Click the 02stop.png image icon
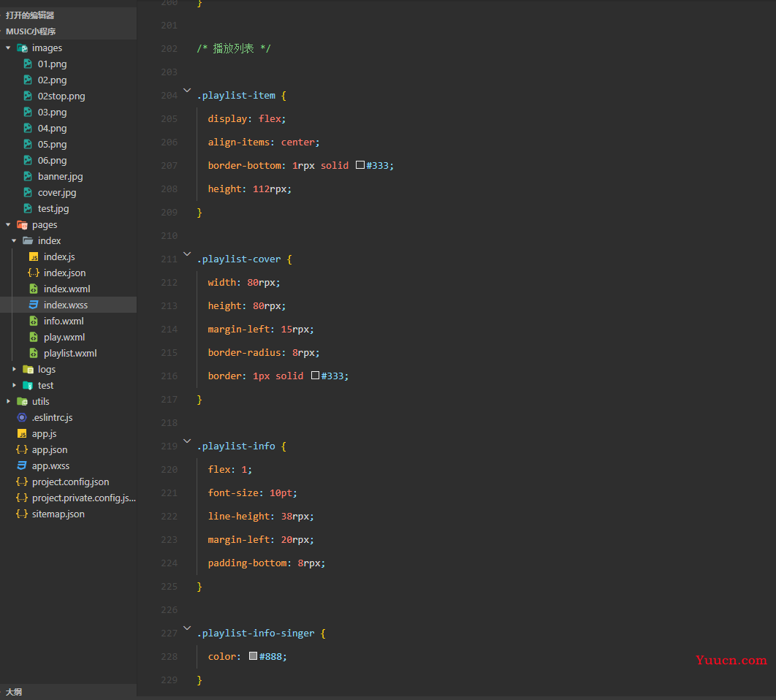 [28, 96]
